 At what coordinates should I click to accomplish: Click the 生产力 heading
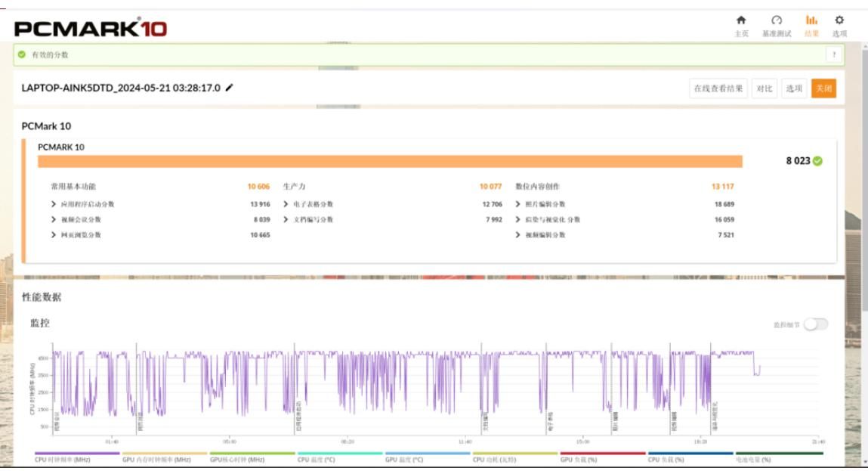(x=294, y=186)
